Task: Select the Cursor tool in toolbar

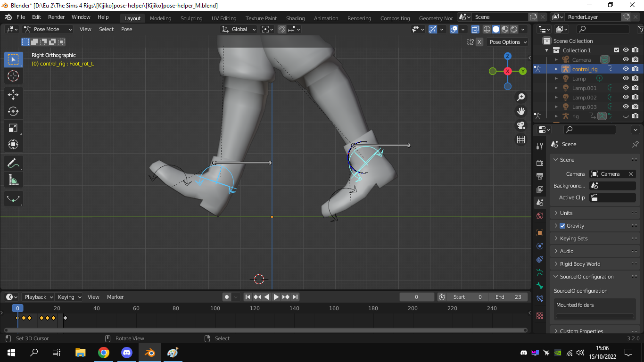Action: pos(13,76)
